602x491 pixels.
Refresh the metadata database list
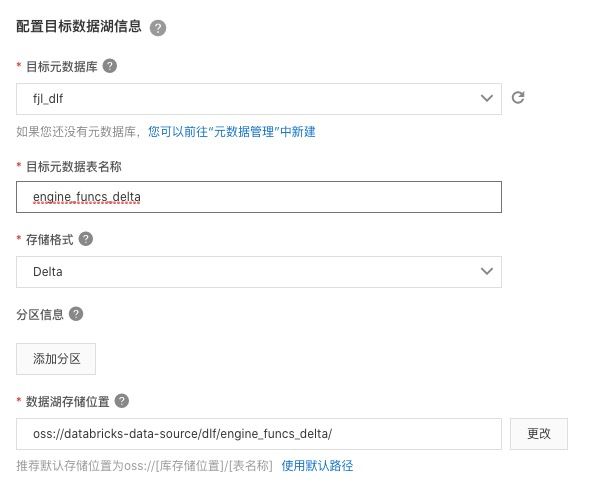pos(518,98)
